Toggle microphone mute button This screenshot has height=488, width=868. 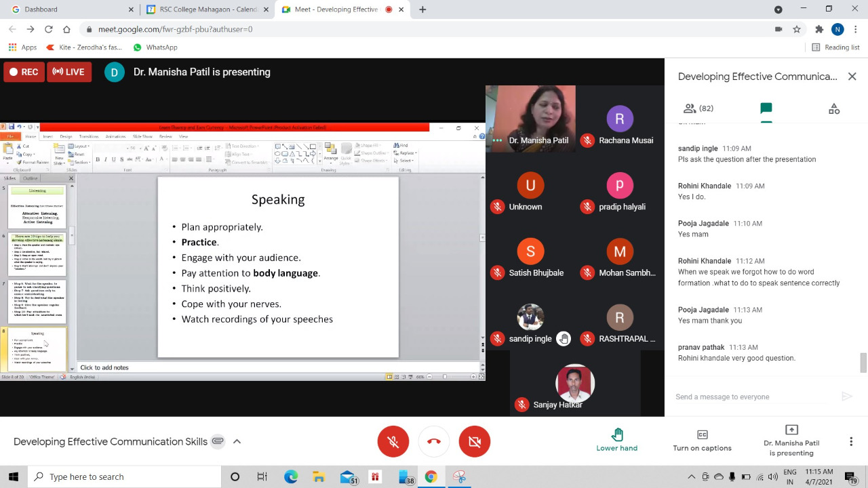[x=393, y=441]
